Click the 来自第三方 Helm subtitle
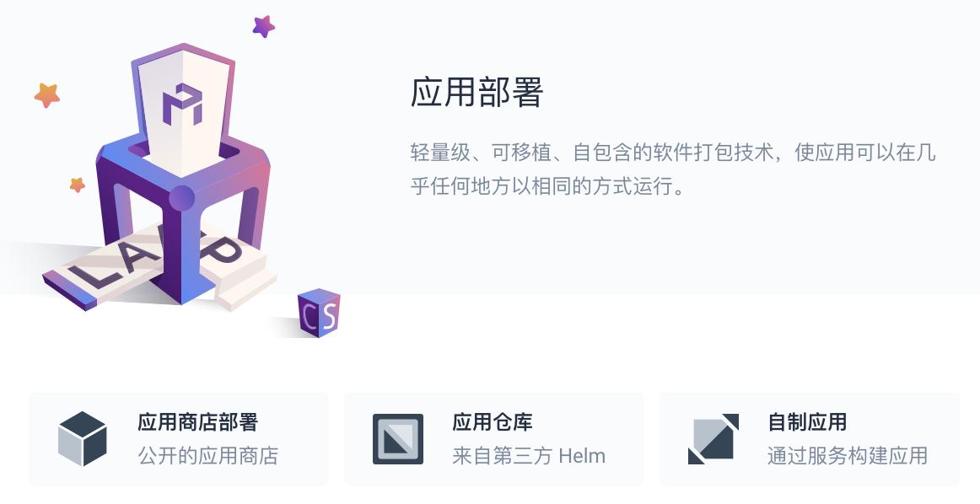 529,456
